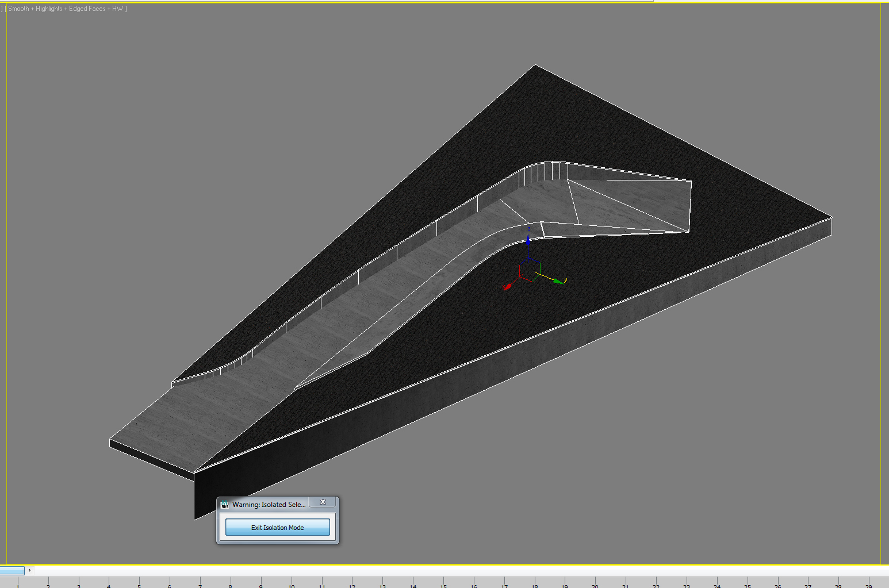The width and height of the screenshot is (889, 588).
Task: Click the Exit Isolation Mode button
Action: coord(277,527)
